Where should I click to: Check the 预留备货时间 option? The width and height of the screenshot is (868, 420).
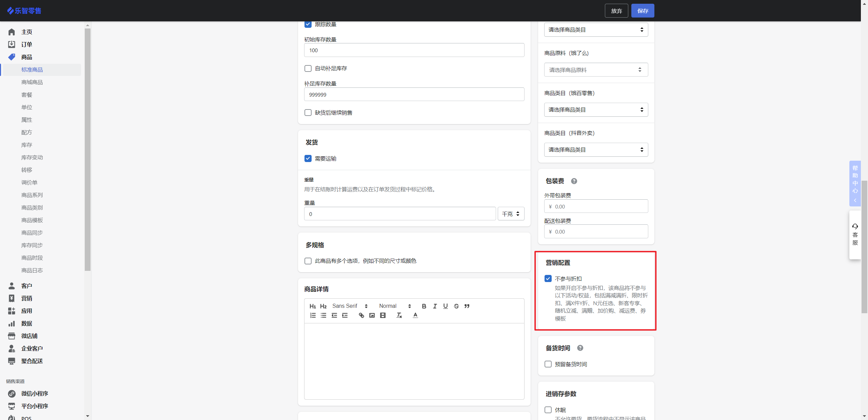click(548, 364)
